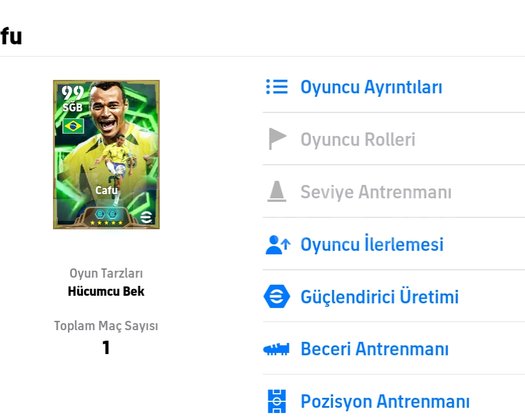525x420 pixels.
Task: Click the Hücumcu Bek playing style text
Action: click(x=106, y=291)
